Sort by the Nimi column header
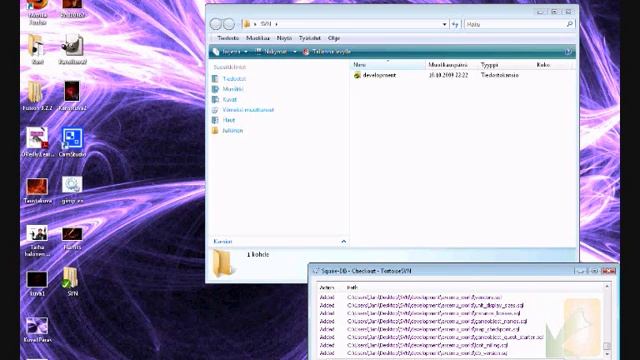 [x=388, y=64]
